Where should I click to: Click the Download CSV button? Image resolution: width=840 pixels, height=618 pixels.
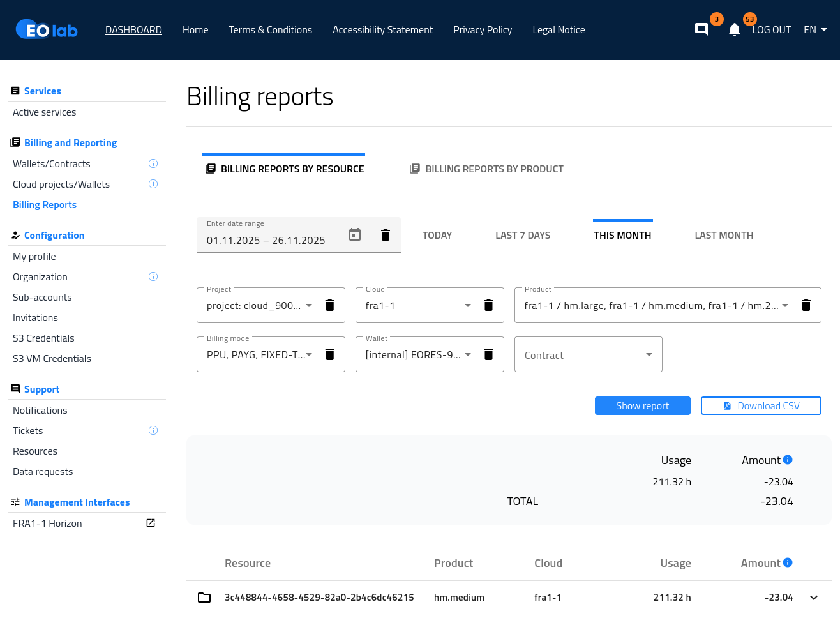(760, 406)
